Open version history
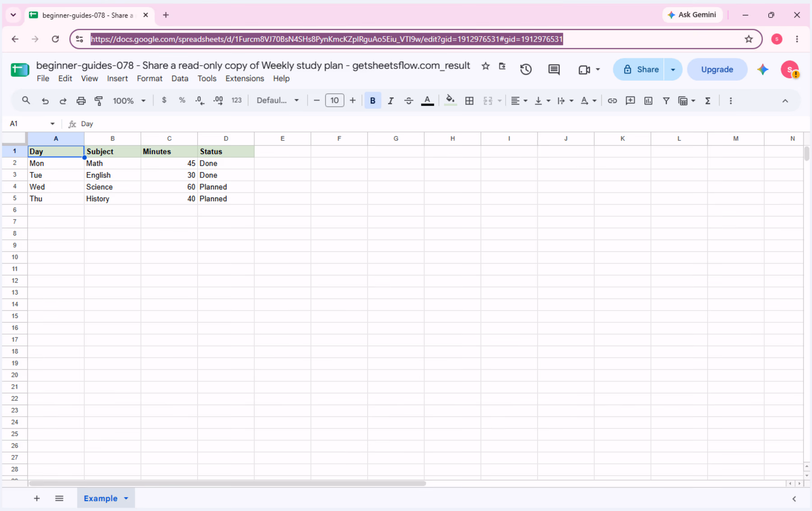The width and height of the screenshot is (812, 511). (526, 70)
